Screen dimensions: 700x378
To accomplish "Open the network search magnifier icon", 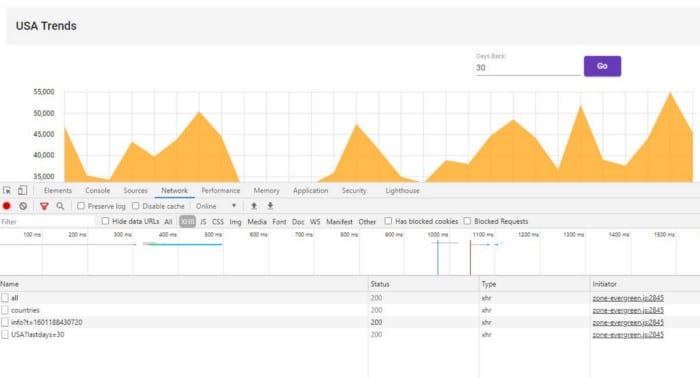I will [60, 206].
